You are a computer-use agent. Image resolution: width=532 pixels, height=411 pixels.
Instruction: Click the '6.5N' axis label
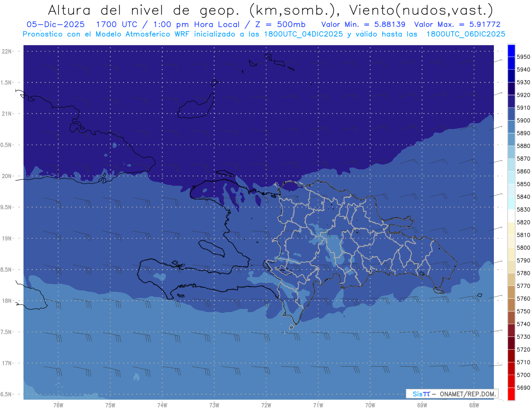pos(7,394)
